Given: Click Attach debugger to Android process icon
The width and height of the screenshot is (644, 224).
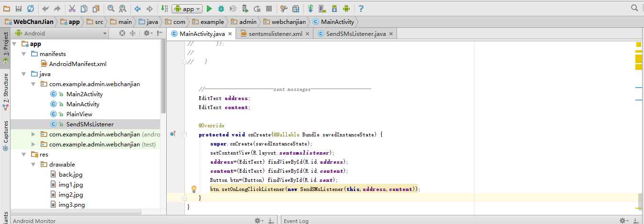Looking at the screenshot, I should tap(245, 9).
